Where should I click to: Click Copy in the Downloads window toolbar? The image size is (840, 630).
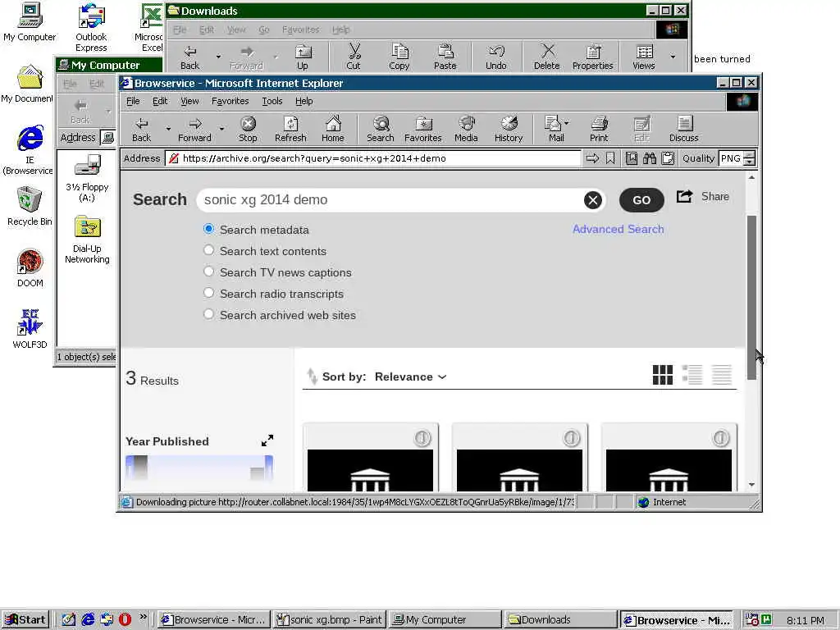(399, 57)
